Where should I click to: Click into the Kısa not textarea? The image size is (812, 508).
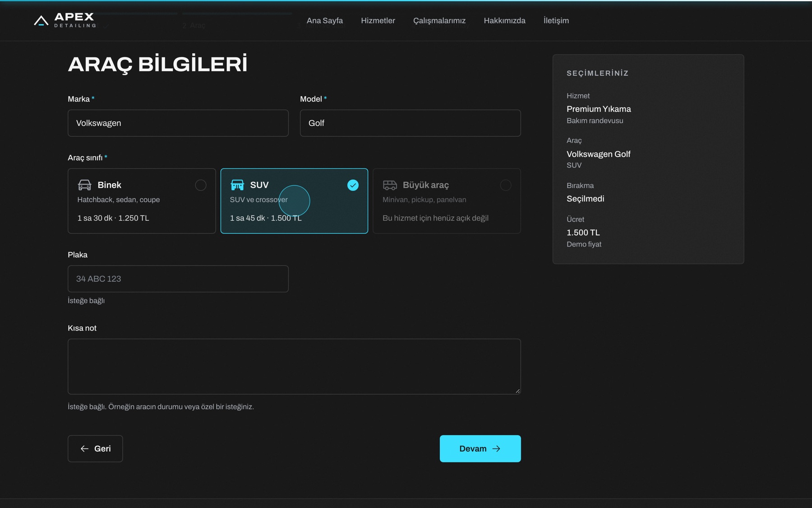coord(294,367)
